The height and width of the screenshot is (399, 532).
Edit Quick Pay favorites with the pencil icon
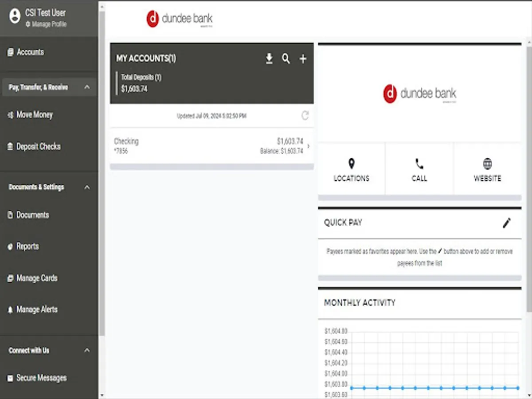pyautogui.click(x=506, y=223)
